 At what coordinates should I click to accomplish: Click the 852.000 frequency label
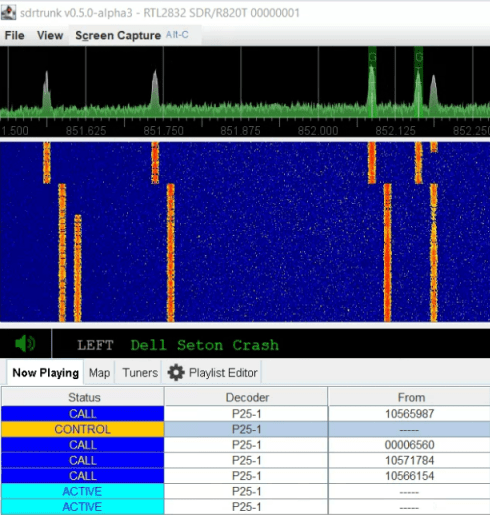click(x=318, y=131)
